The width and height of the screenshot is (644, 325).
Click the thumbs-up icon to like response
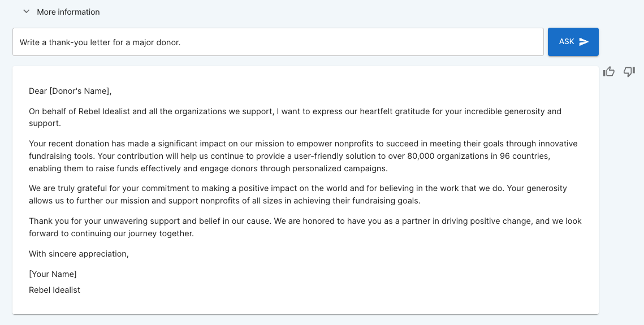click(x=609, y=72)
